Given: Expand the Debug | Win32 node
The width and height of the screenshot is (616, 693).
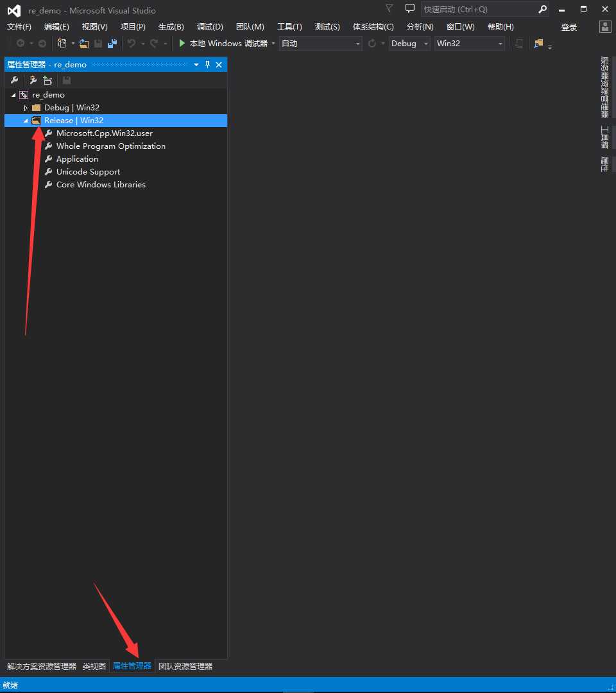Looking at the screenshot, I should pyautogui.click(x=26, y=108).
